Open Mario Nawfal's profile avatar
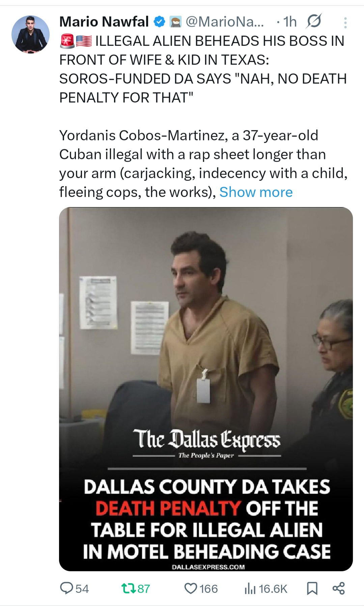The width and height of the screenshot is (364, 607). coord(30,34)
